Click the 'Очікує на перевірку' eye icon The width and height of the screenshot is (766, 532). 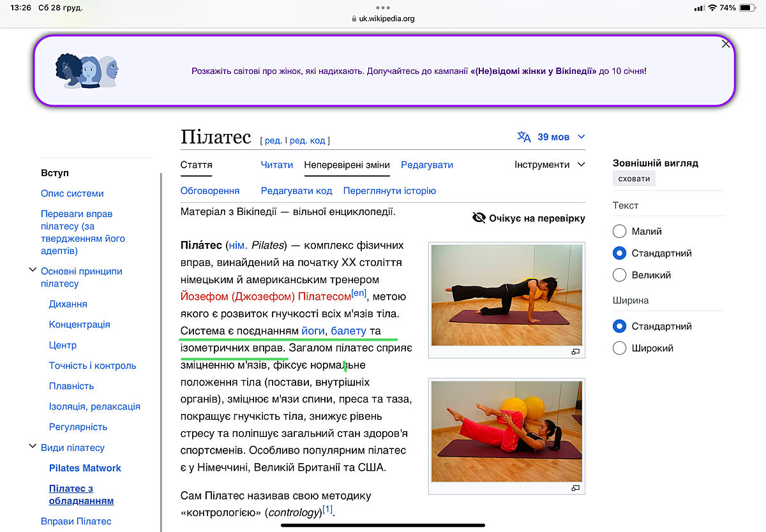(x=479, y=218)
